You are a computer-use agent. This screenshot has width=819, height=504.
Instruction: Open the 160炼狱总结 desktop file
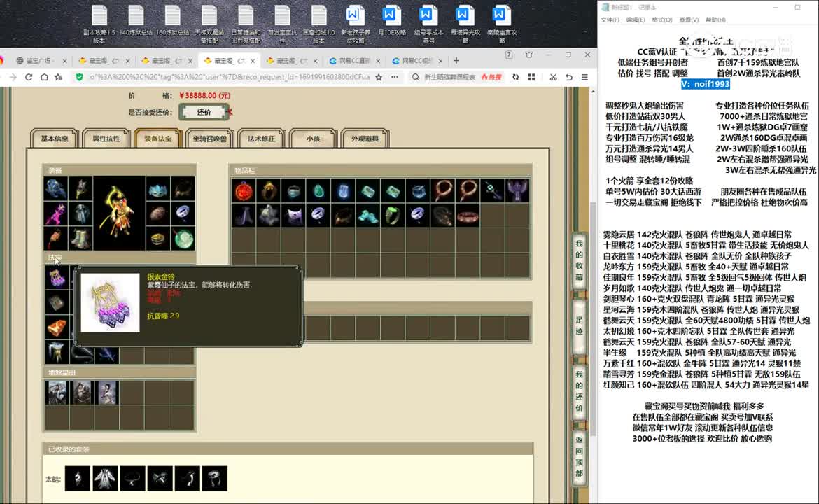[172, 21]
